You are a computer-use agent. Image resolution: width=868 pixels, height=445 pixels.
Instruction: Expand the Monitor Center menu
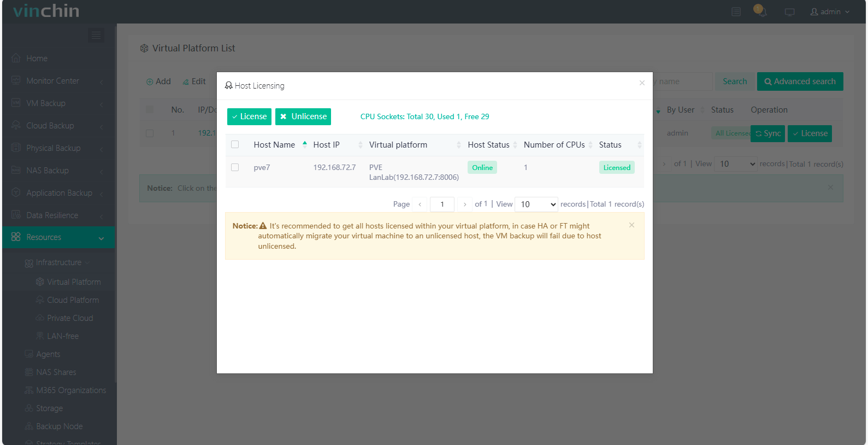pos(58,81)
